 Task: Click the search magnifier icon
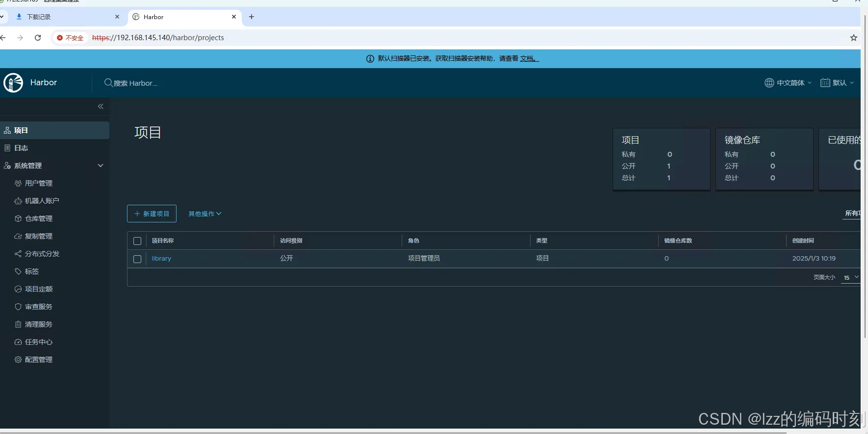pyautogui.click(x=108, y=83)
